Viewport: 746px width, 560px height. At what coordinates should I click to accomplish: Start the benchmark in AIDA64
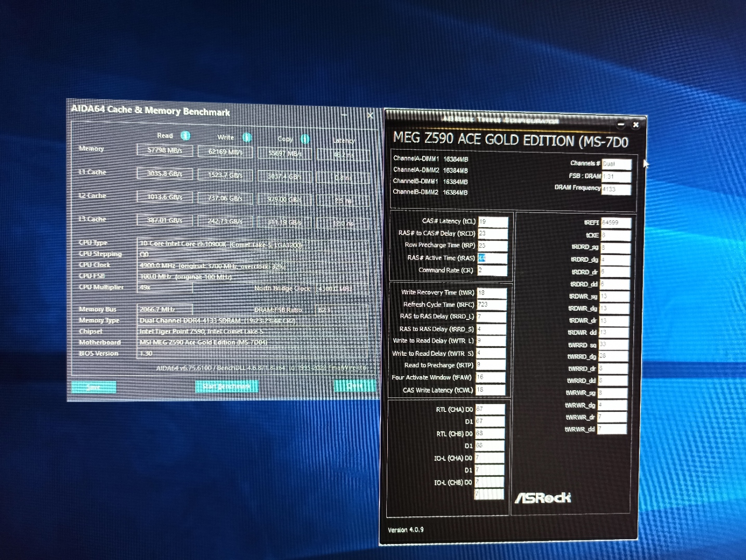(x=227, y=386)
